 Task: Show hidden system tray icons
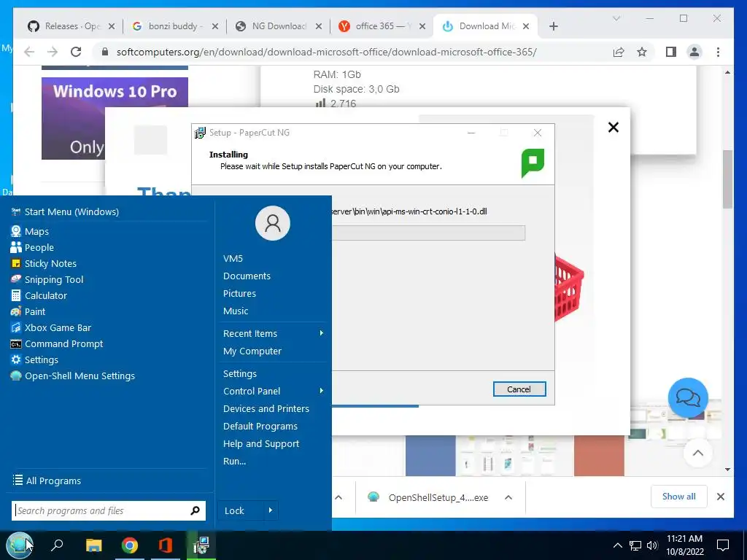click(x=617, y=545)
